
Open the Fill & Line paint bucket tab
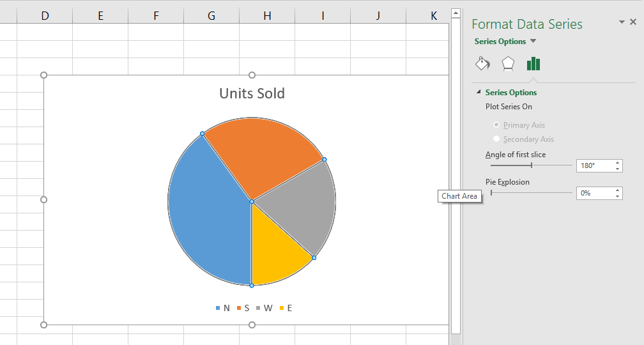[482, 63]
